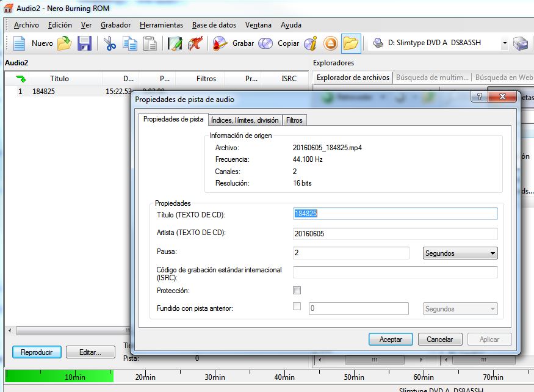The width and height of the screenshot is (534, 392).
Task: Click left scroll arrow under track list
Action: (10, 330)
